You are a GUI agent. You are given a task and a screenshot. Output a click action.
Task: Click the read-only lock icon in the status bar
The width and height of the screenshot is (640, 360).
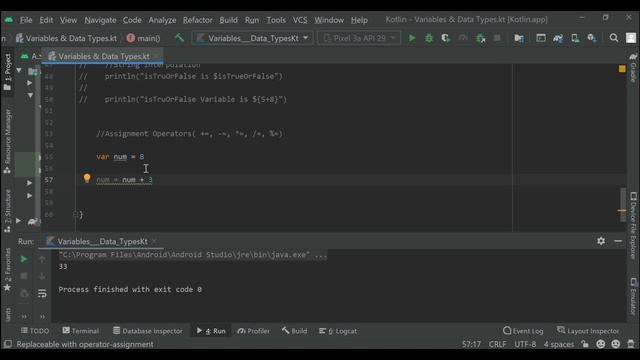tap(585, 344)
